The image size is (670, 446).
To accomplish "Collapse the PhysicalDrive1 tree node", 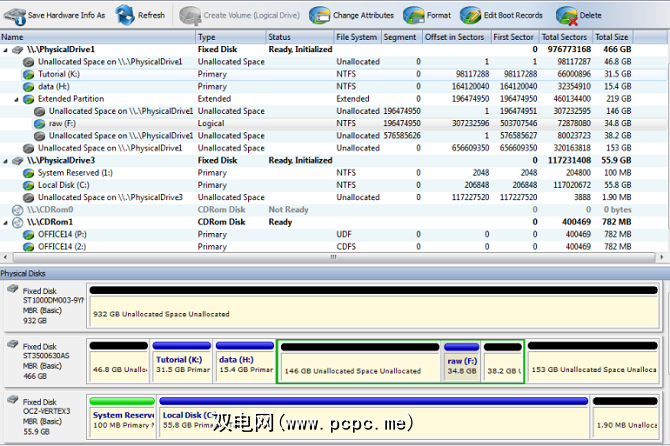I will tap(6, 49).
